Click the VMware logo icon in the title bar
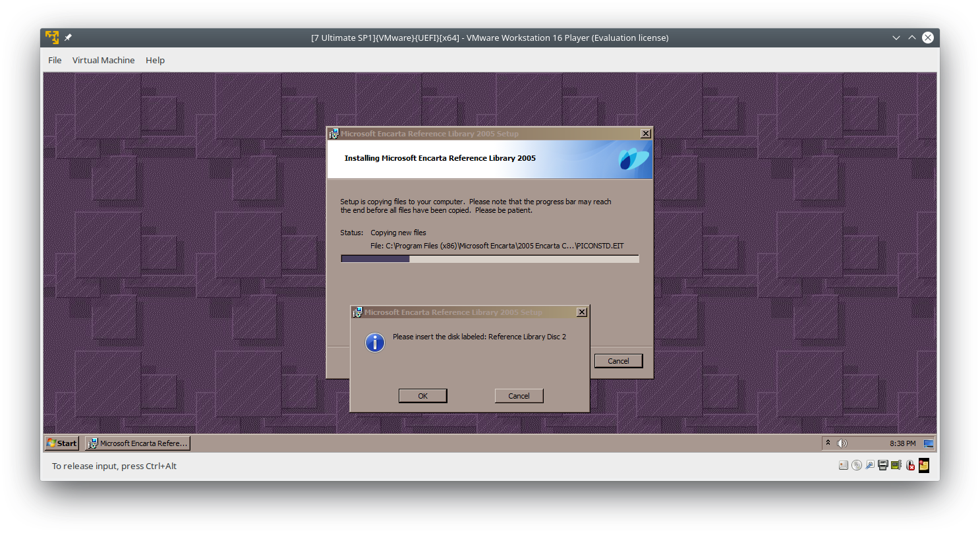The width and height of the screenshot is (980, 533). [51, 37]
